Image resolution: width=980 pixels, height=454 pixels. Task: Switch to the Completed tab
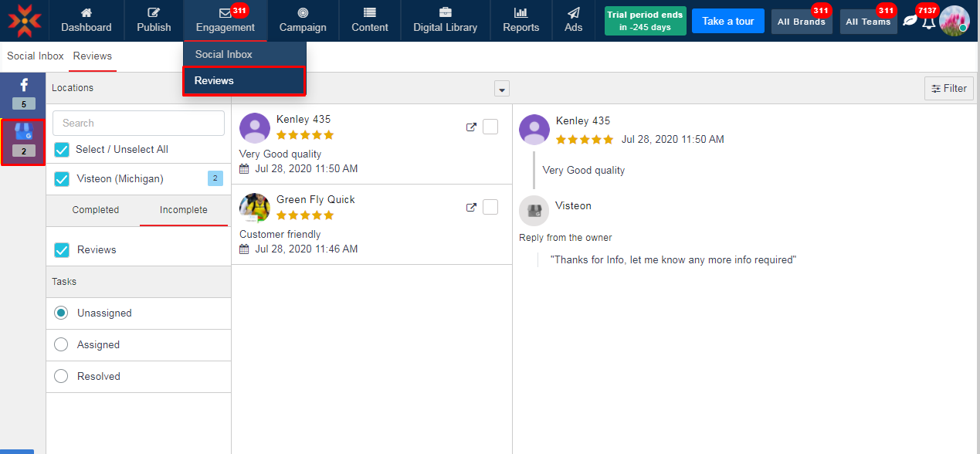[x=96, y=210]
